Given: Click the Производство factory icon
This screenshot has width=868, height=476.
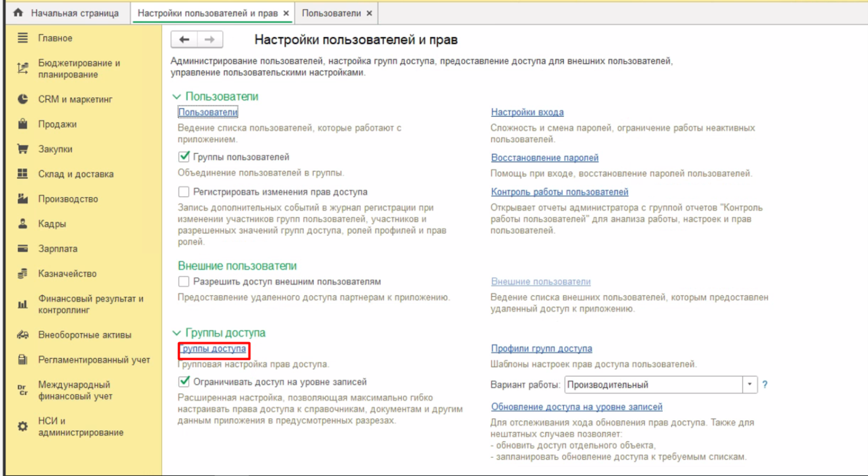Looking at the screenshot, I should (x=23, y=199).
